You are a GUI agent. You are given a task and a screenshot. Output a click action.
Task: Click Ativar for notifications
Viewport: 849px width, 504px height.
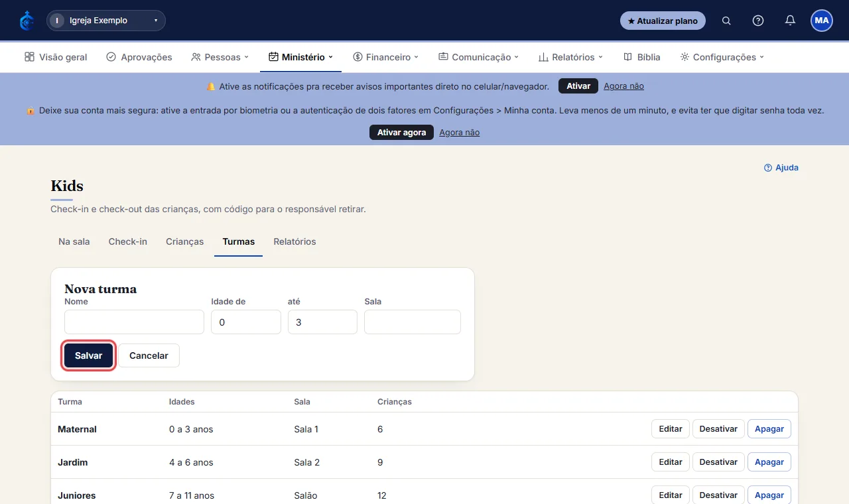click(x=578, y=86)
